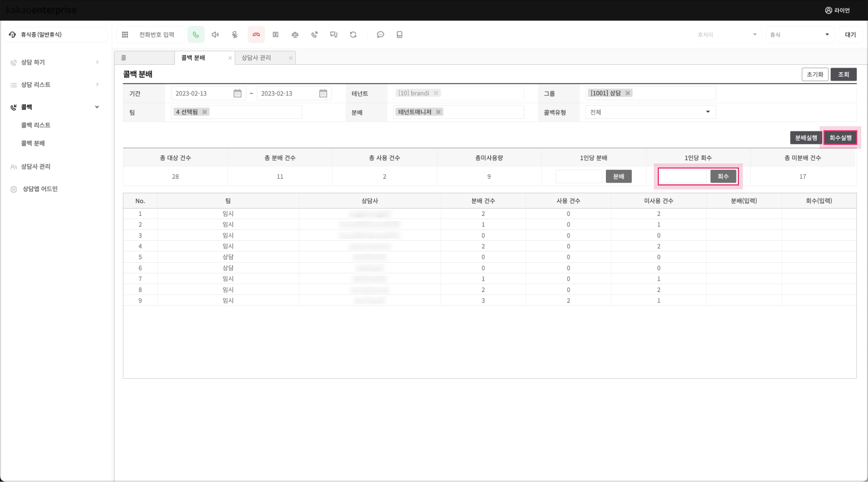Mute the microphone in toolbar
This screenshot has height=482, width=868.
tap(235, 35)
